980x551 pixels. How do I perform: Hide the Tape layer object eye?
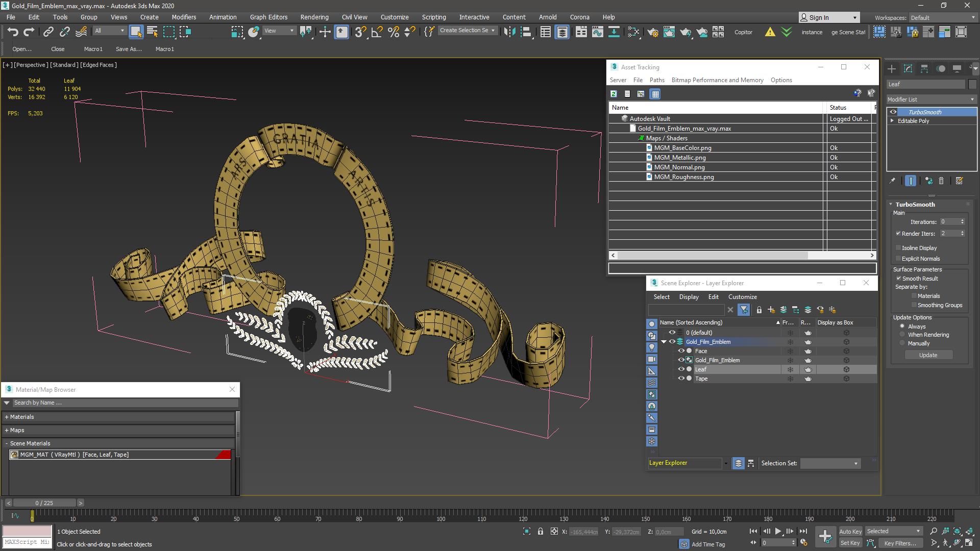(681, 379)
